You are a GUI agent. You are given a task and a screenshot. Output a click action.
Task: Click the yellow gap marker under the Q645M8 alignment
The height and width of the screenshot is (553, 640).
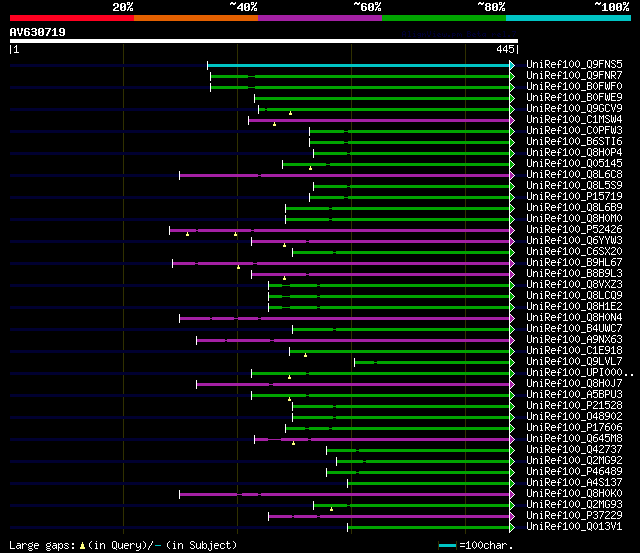point(293,443)
